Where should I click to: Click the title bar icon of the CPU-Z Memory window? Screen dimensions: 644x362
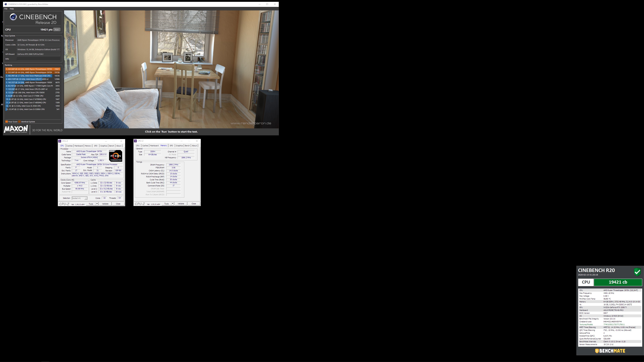[135, 141]
